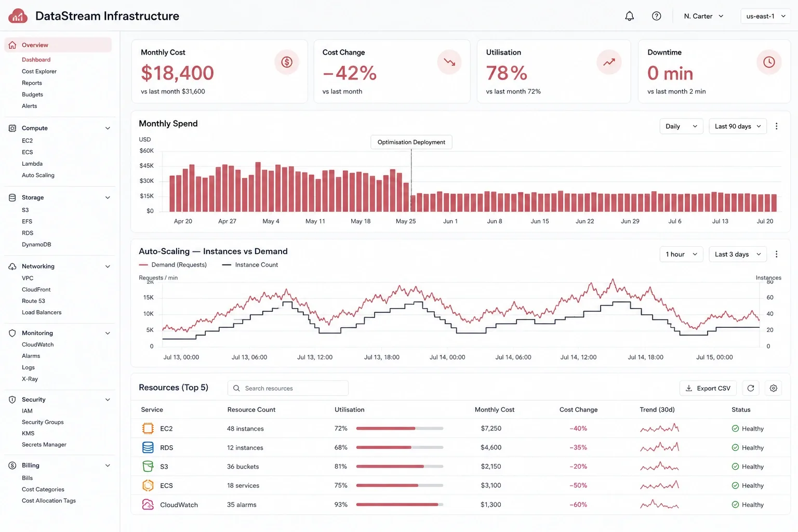Click the Utilisation upward trend icon
The width and height of the screenshot is (798, 532).
tap(609, 62)
